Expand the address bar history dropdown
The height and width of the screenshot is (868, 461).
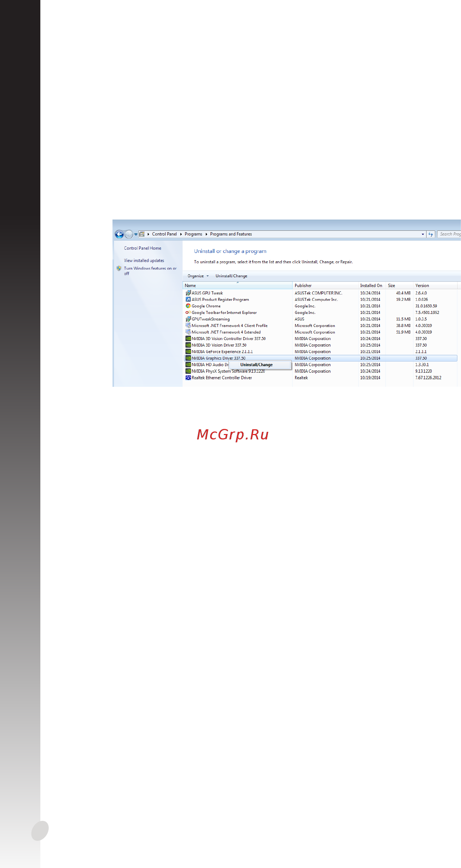(423, 234)
